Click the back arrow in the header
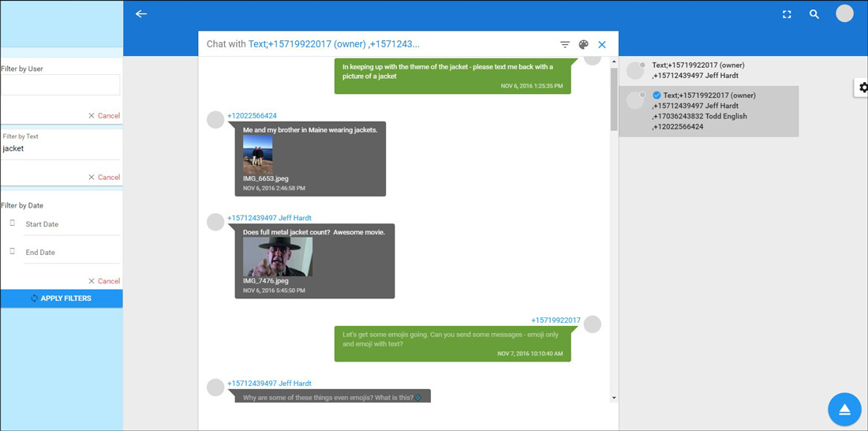This screenshot has width=868, height=431. pos(141,14)
